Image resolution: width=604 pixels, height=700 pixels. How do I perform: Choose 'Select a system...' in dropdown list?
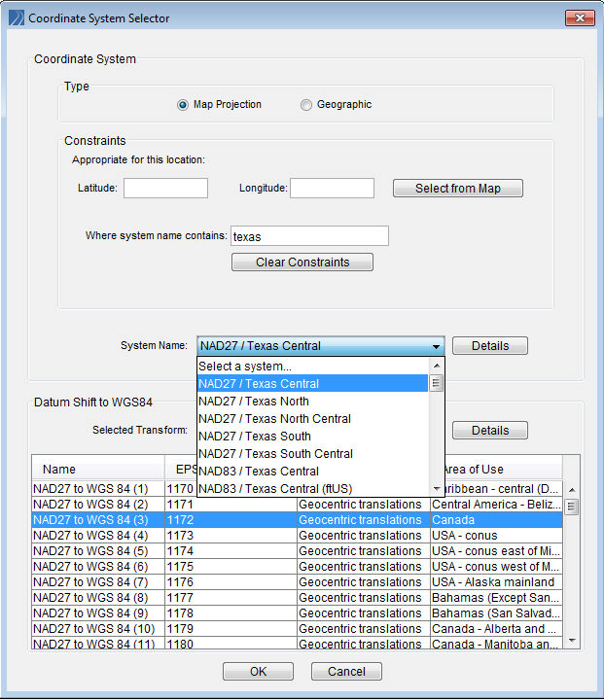click(313, 367)
